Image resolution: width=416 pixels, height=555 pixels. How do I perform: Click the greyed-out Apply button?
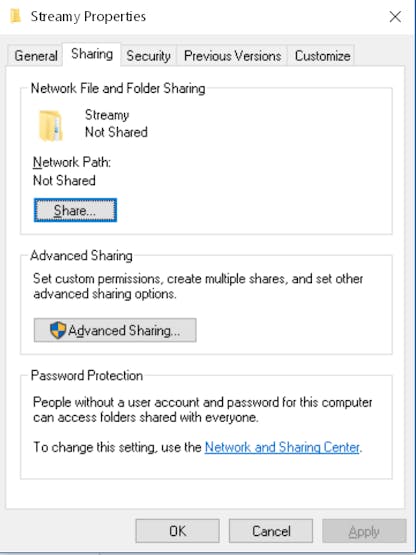click(x=364, y=531)
